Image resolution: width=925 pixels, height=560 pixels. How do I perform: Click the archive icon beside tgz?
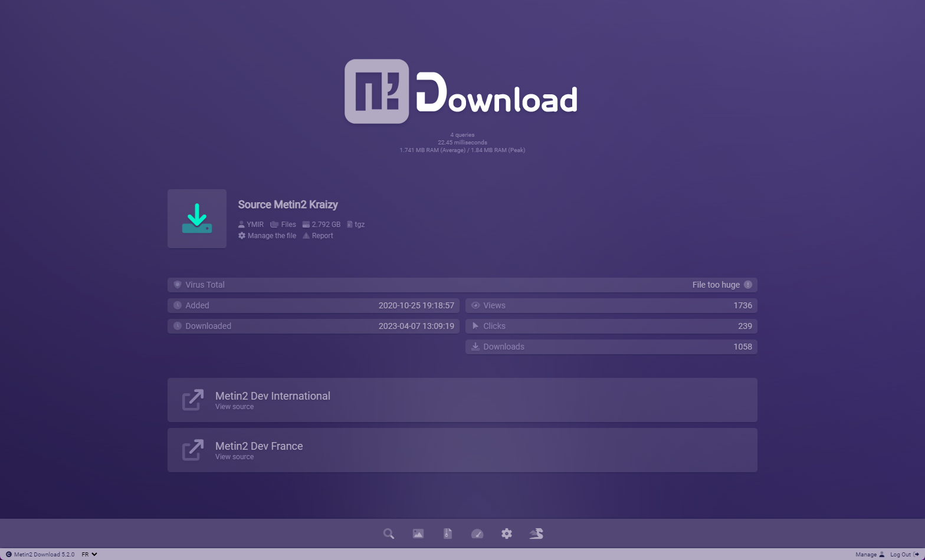[350, 225]
